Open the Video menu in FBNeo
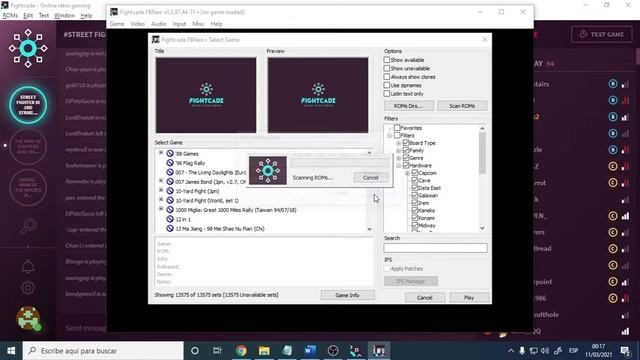The height and width of the screenshot is (360, 640). tap(138, 24)
